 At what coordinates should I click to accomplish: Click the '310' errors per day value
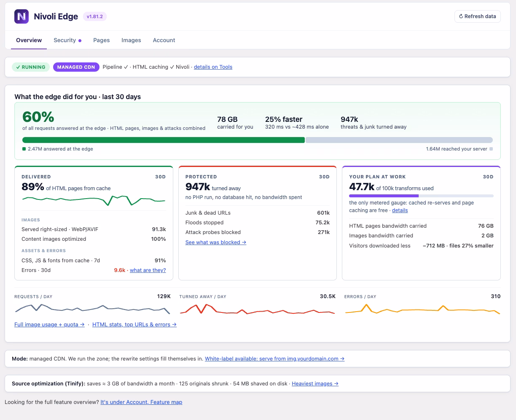(496, 296)
